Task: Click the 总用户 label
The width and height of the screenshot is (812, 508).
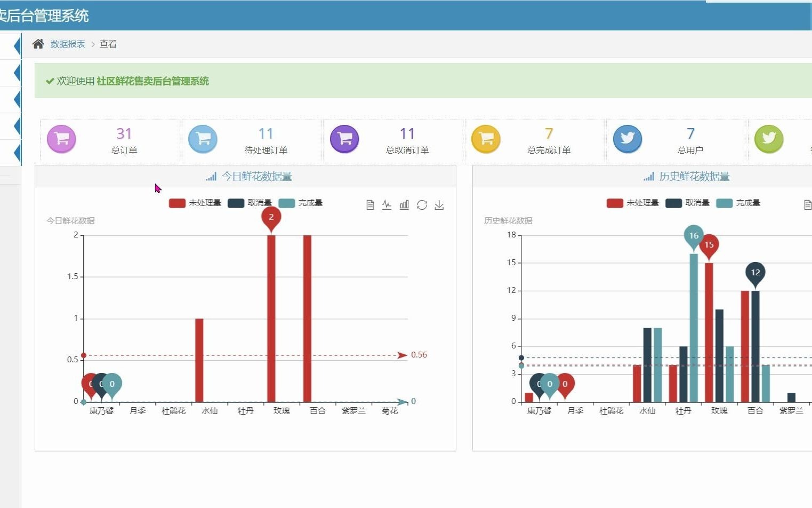Action: pyautogui.click(x=690, y=150)
